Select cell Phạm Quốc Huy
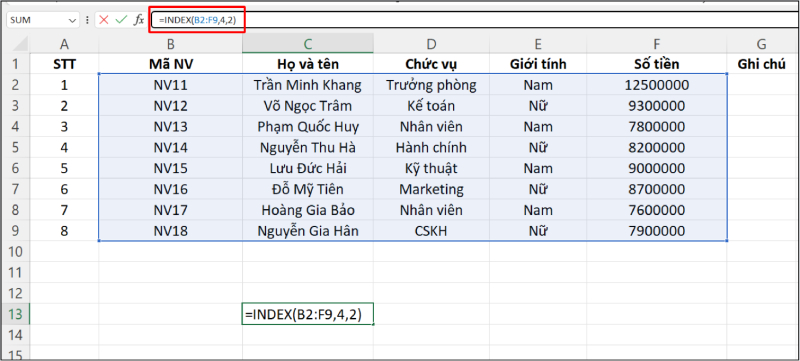 pos(308,126)
